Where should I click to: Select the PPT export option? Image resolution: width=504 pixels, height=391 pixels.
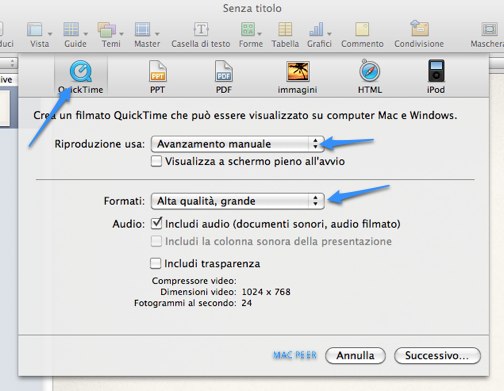click(157, 77)
